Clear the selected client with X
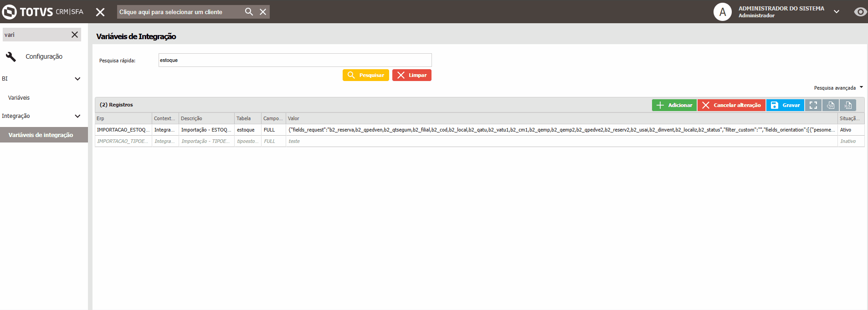 [263, 12]
